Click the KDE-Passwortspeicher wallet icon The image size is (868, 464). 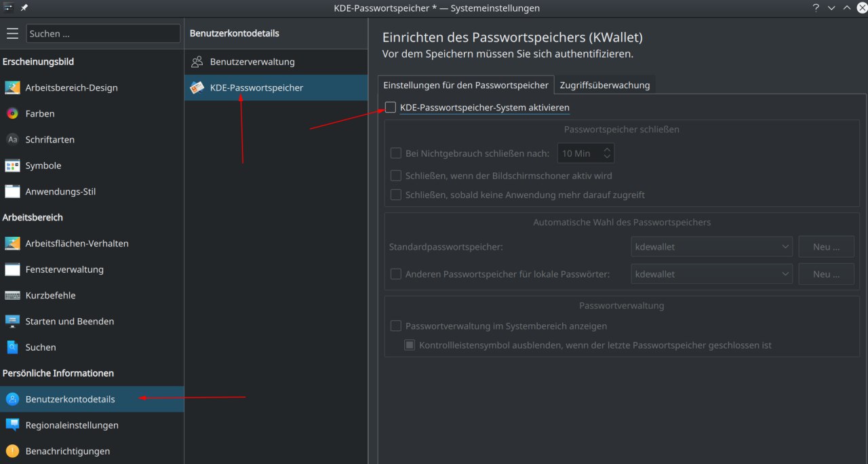197,88
